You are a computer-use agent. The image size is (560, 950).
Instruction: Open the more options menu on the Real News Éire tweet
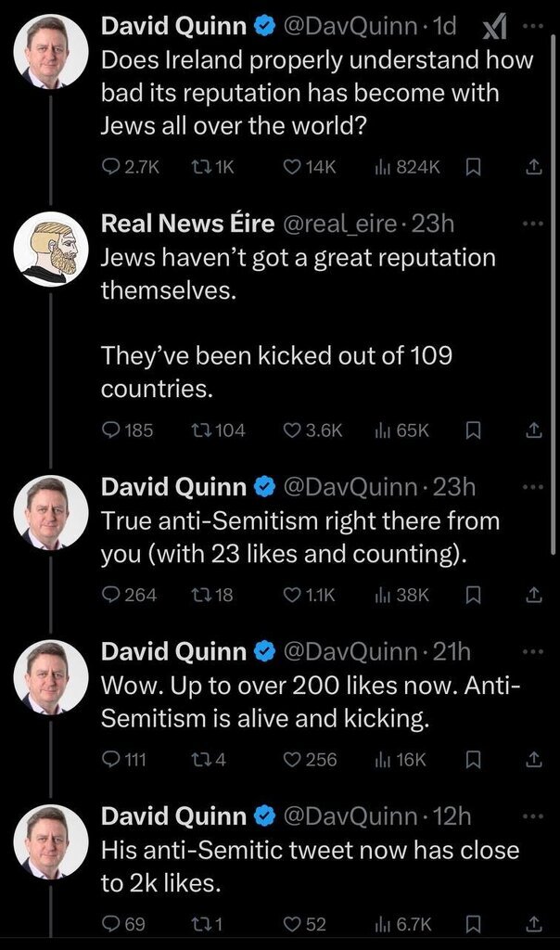tap(530, 224)
